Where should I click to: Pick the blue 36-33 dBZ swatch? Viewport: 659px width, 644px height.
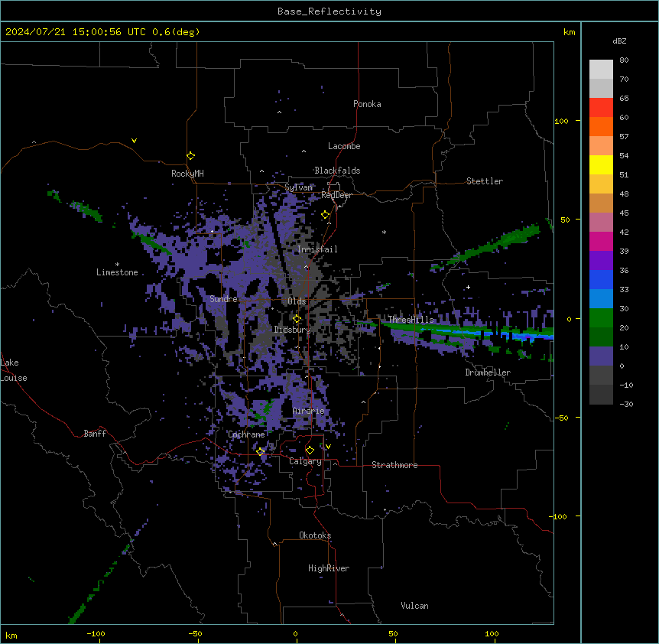(x=601, y=279)
